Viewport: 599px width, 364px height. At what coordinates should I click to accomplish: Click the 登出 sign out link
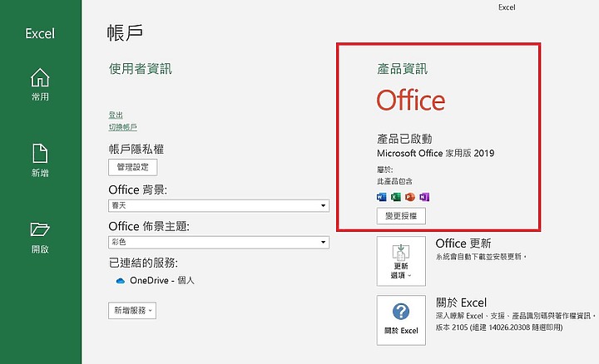(116, 115)
